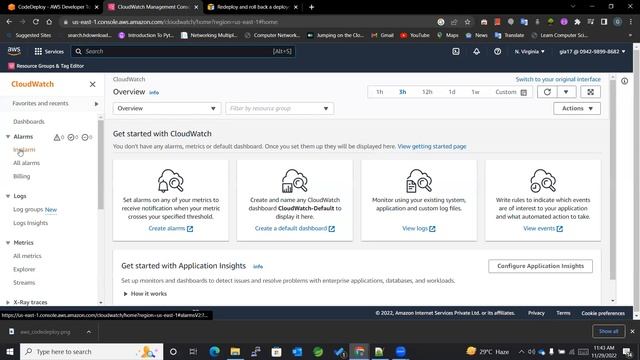
Task: Click Windows taskbar search field
Action: 91,351
